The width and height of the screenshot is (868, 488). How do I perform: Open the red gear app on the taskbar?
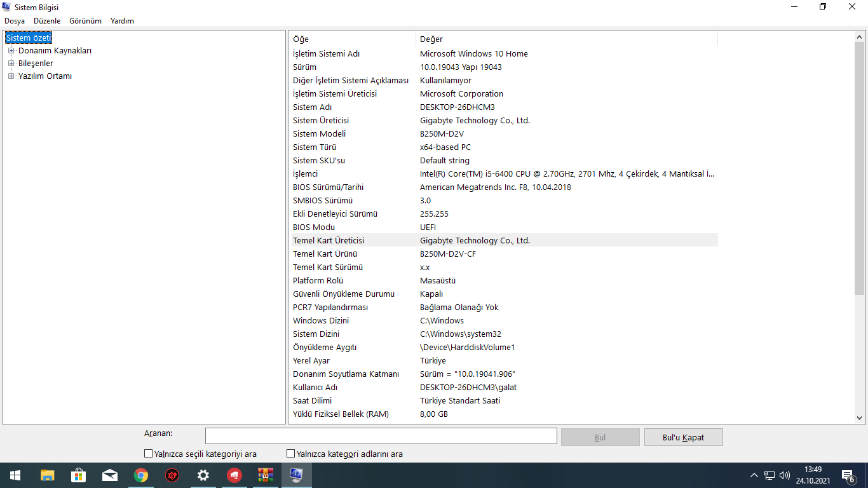click(172, 475)
